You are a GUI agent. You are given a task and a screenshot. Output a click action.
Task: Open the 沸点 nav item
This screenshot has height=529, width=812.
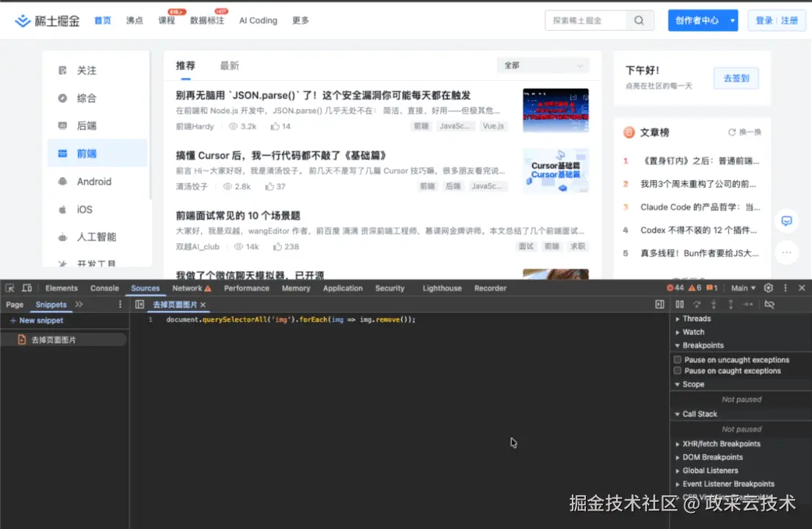[x=134, y=21]
